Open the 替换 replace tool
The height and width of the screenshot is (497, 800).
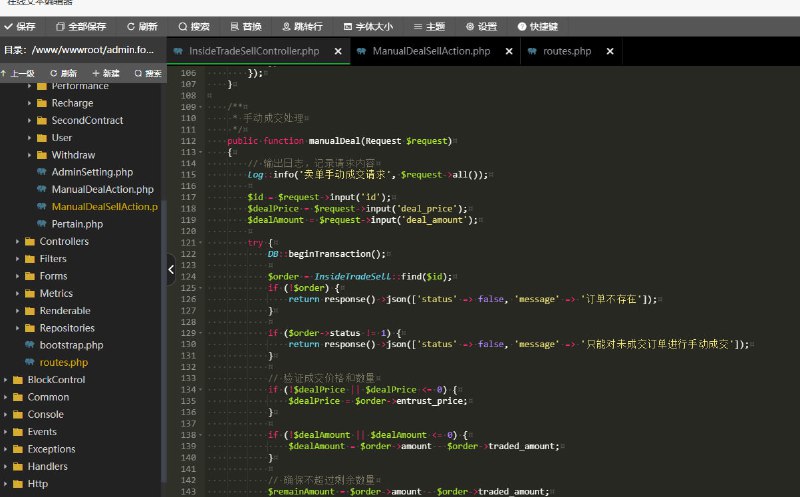pyautogui.click(x=246, y=27)
